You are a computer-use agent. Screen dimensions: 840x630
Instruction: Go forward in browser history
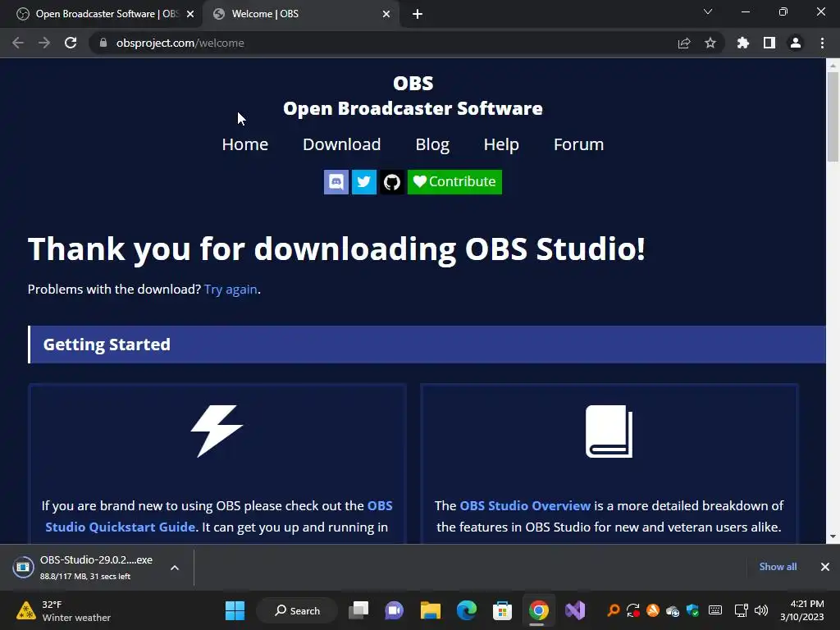click(x=44, y=43)
